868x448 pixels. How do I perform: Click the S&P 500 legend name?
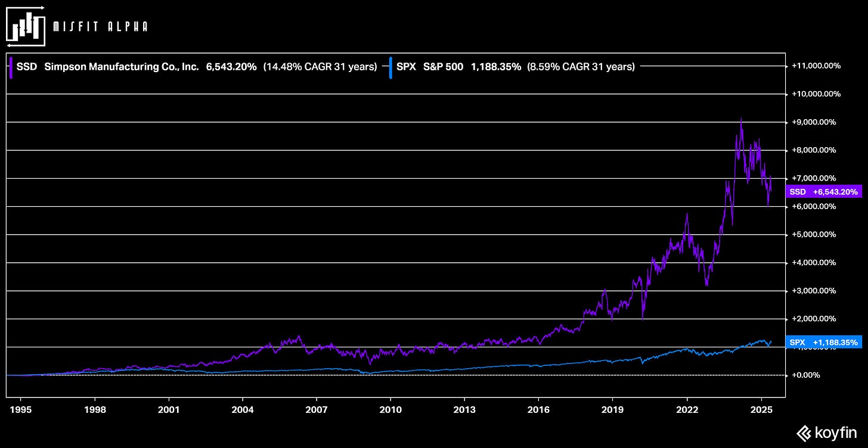443,67
